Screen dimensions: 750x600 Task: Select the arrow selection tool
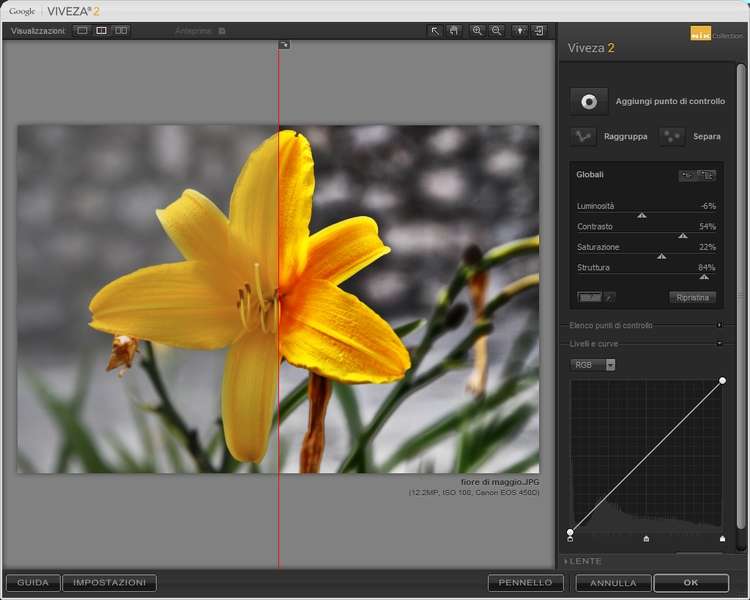coord(435,31)
